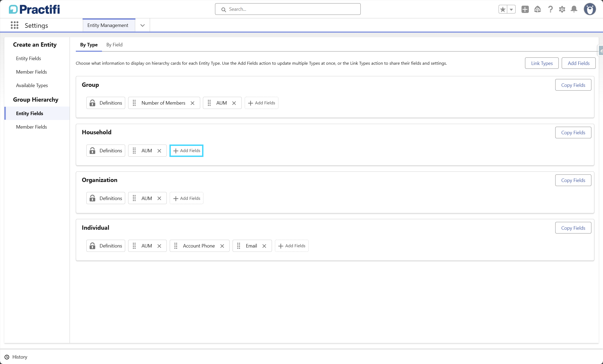Click lock icon on Organization Definitions
This screenshot has width=603, height=364.
coord(93,198)
